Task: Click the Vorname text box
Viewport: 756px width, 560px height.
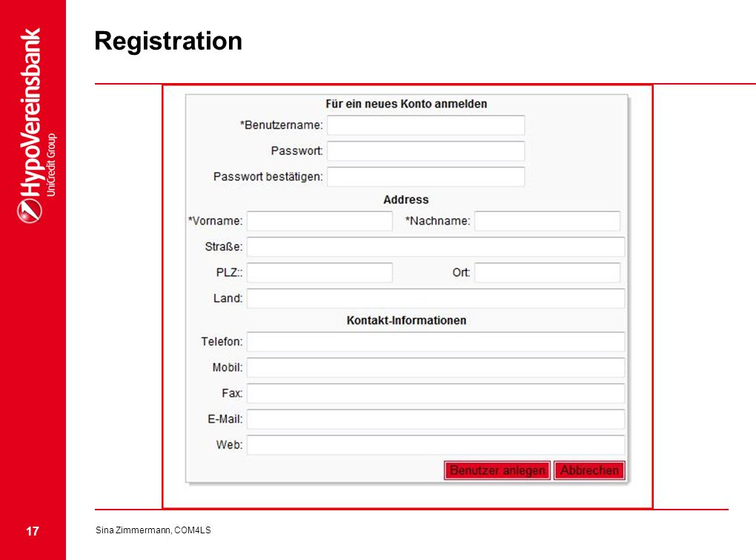Action: [x=319, y=221]
